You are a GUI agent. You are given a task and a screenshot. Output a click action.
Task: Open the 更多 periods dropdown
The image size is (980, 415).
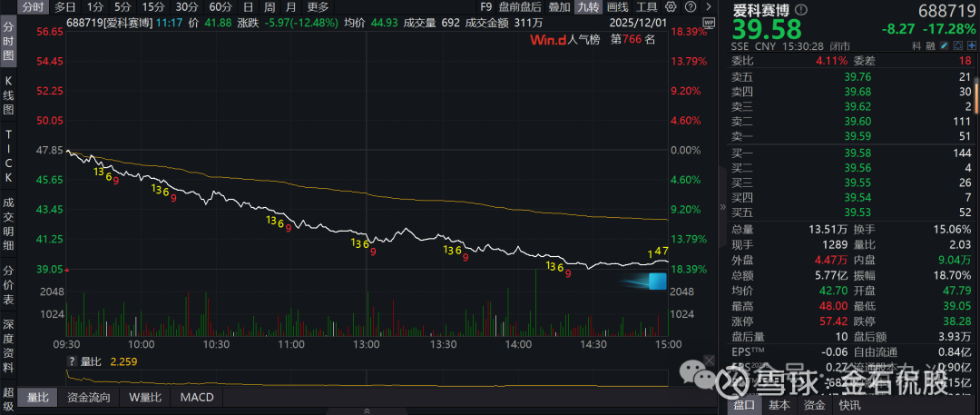(318, 7)
